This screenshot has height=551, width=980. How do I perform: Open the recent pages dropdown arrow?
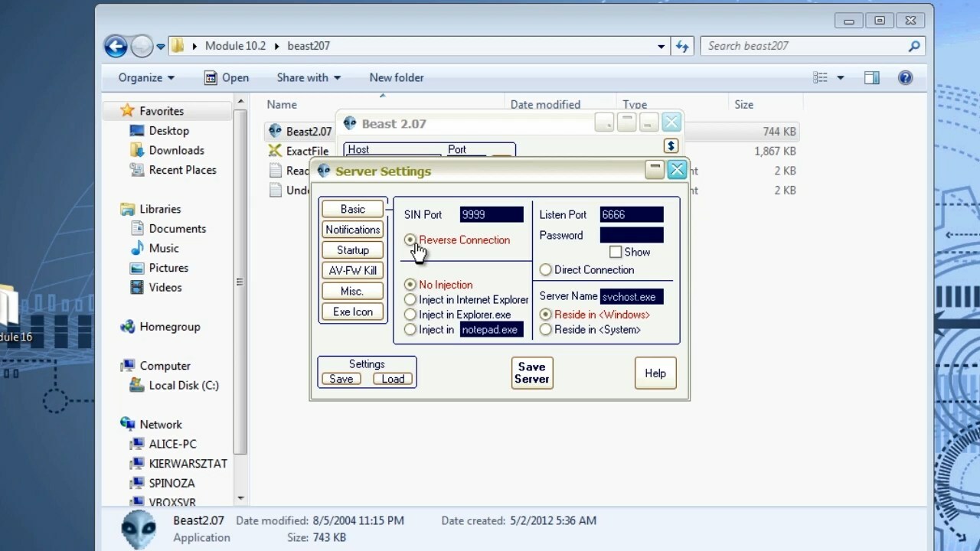point(161,47)
